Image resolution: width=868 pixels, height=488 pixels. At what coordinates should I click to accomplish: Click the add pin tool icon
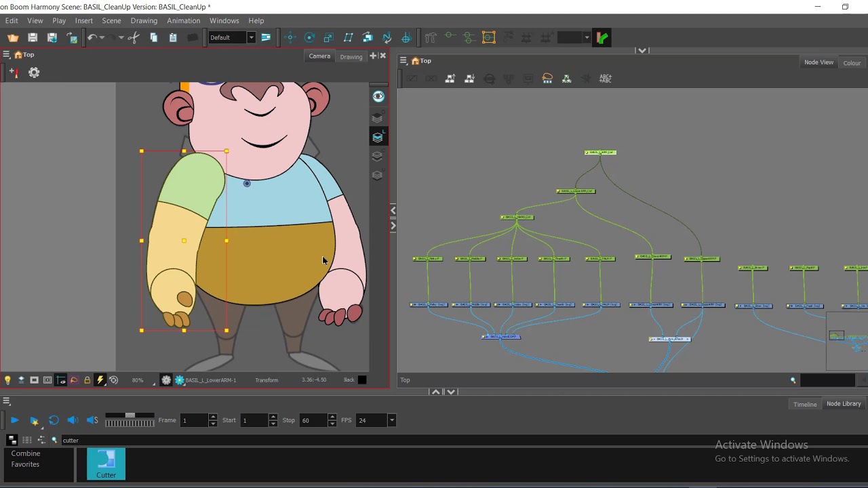(x=13, y=73)
